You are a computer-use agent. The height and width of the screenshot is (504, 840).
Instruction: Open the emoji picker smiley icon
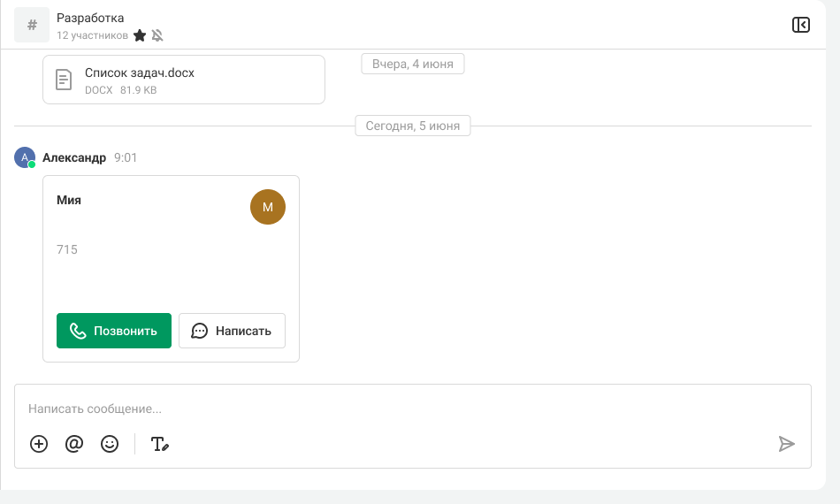[110, 444]
